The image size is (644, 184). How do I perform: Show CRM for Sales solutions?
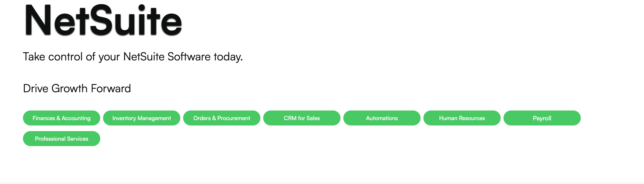pyautogui.click(x=302, y=118)
